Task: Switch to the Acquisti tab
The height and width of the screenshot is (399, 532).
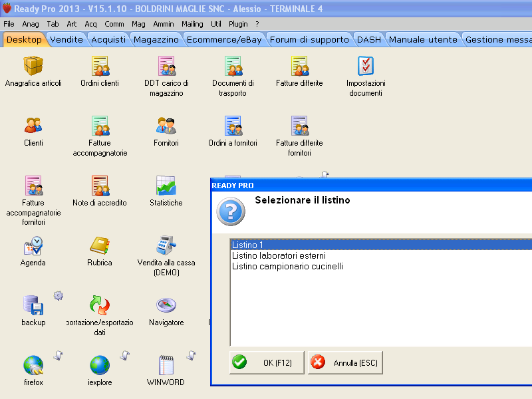Action: [108, 39]
